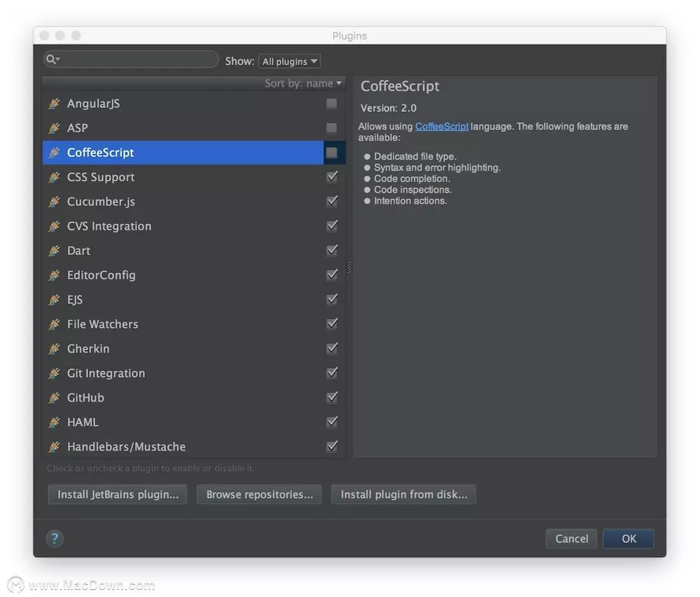Uncheck the Handlebars/Mustache plugin checkbox
The width and height of the screenshot is (700, 597).
pos(332,447)
